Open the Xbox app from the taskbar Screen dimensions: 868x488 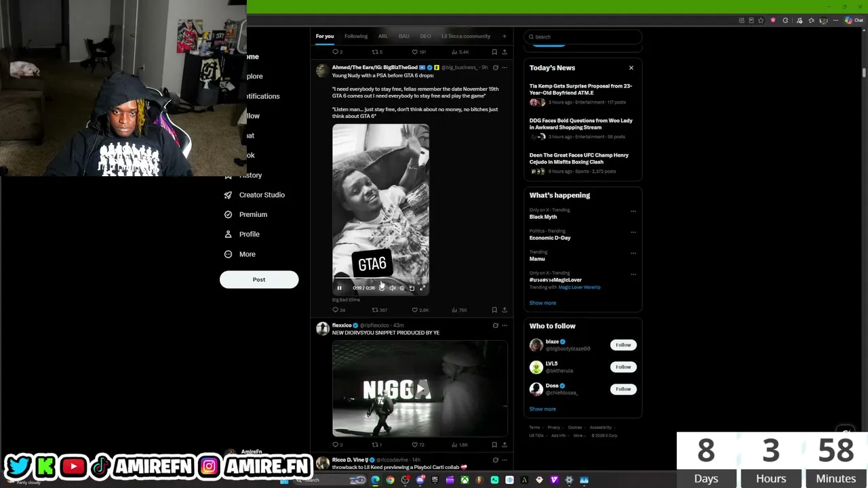click(465, 480)
